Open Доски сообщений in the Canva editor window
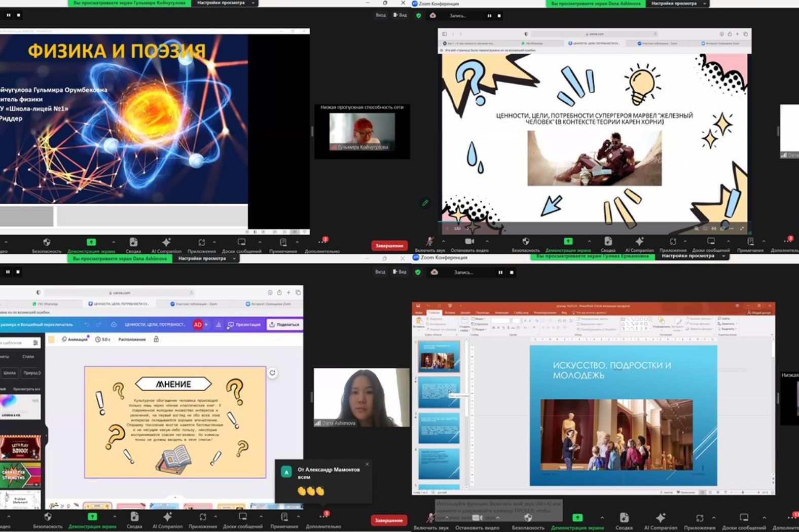 (x=243, y=518)
